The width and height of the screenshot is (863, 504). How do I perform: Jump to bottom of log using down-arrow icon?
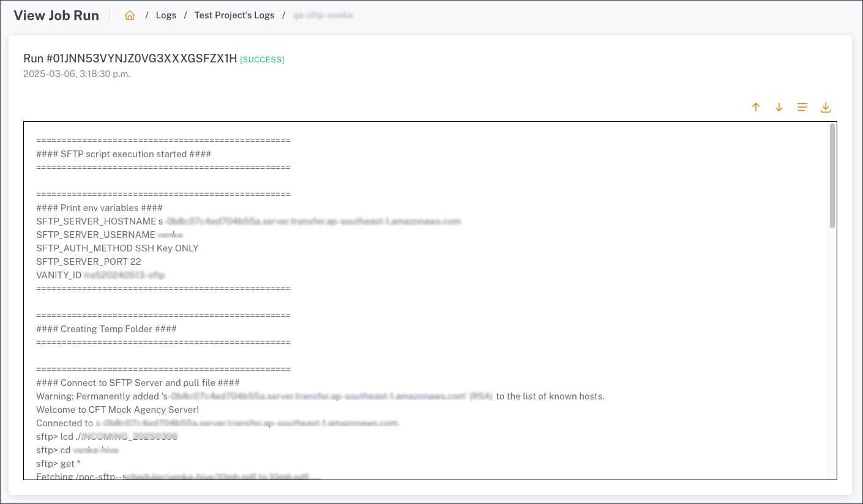click(779, 107)
